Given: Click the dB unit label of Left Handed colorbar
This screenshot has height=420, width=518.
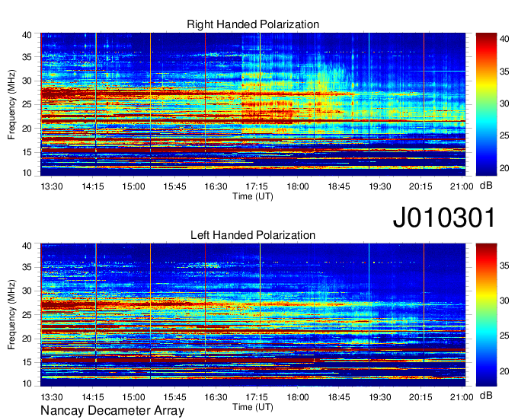Looking at the screenshot, I should [x=486, y=395].
